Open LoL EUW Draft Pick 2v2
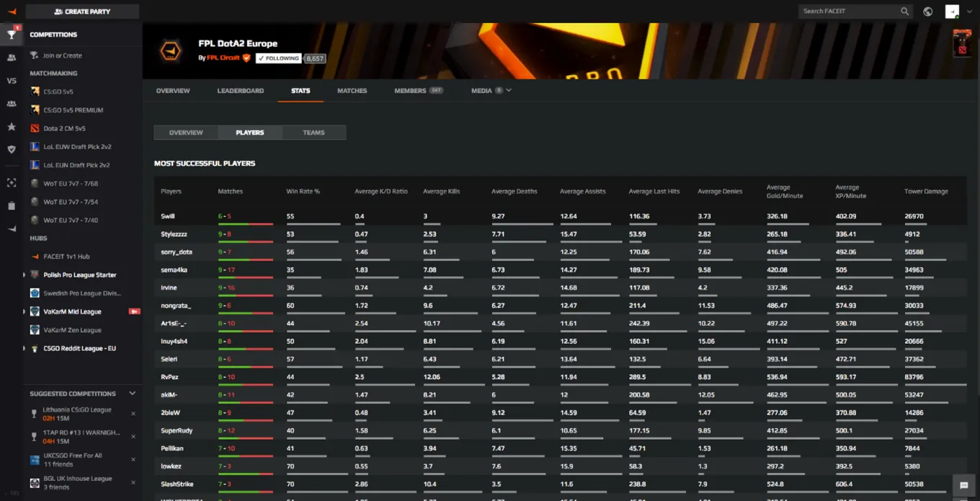Image resolution: width=980 pixels, height=501 pixels. [x=76, y=146]
